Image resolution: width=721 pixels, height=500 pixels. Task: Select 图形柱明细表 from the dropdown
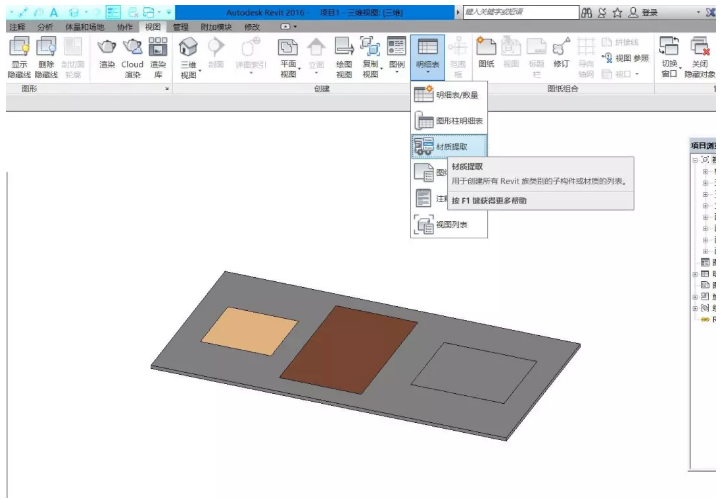(449, 121)
